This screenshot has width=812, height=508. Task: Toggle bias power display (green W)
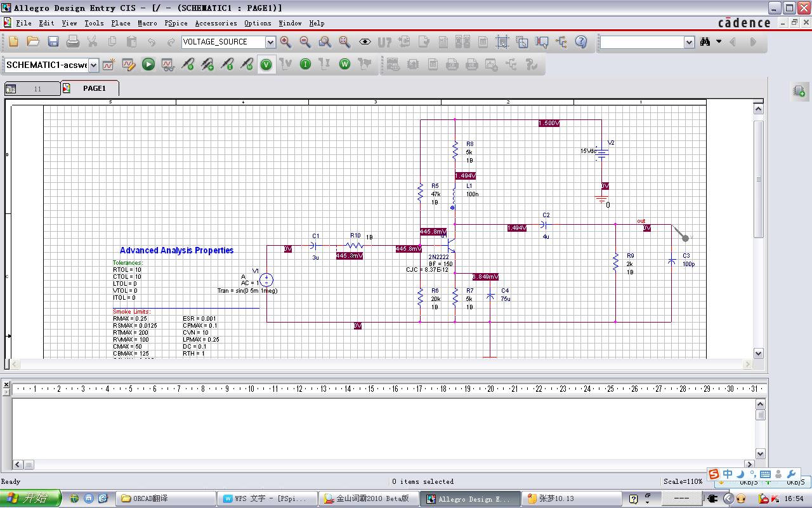pyautogui.click(x=344, y=64)
